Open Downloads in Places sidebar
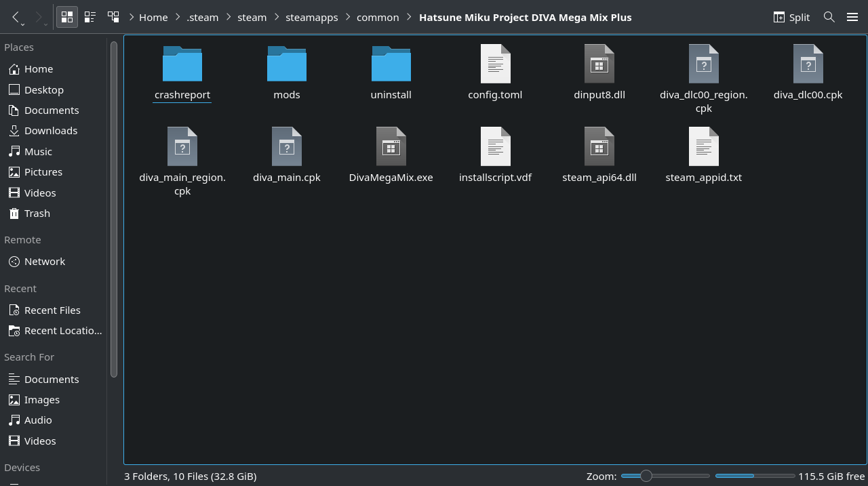Viewport: 868px width, 486px height. [54, 130]
